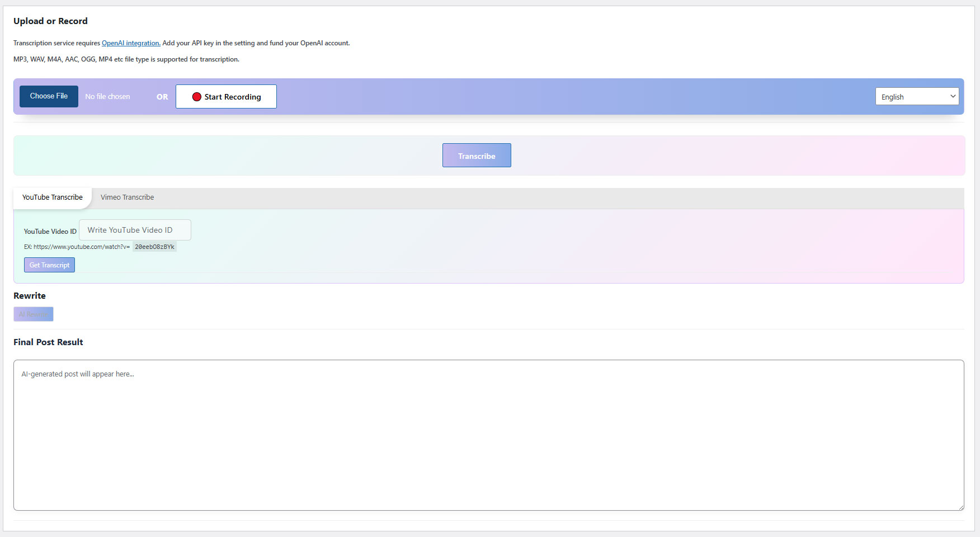Screen dimensions: 980x537
Task: Click inside the Final Post Result textarea
Action: 488,435
